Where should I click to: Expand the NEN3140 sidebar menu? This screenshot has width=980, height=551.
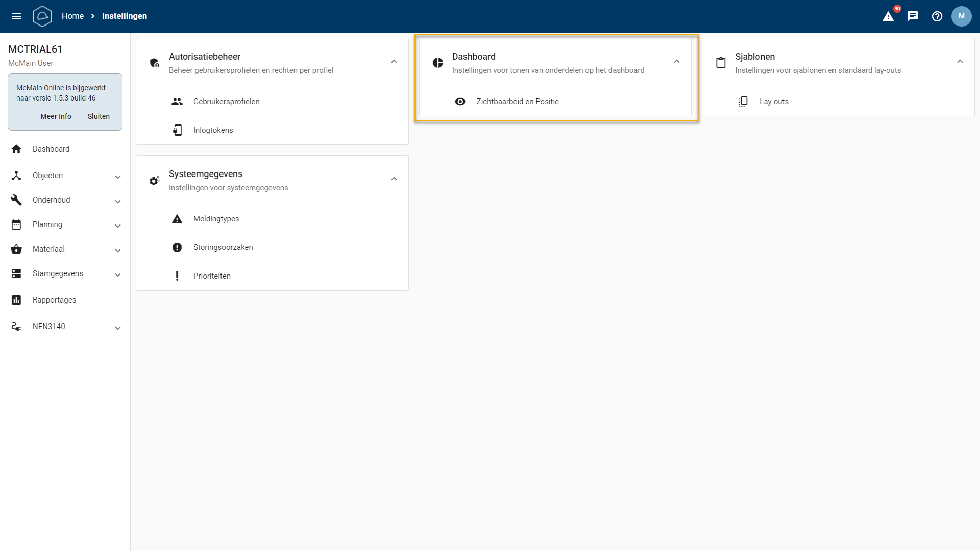click(x=118, y=327)
